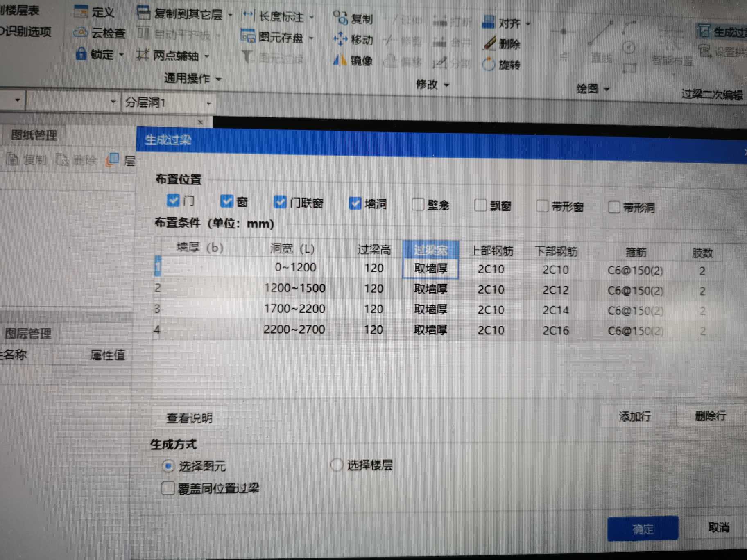Expand 通用操作 group dropdown
Image resolution: width=747 pixels, height=560 pixels.
click(219, 79)
